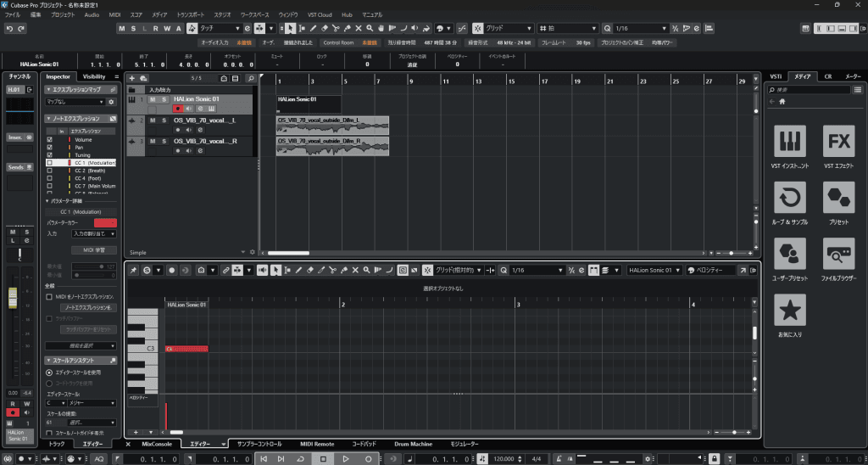Click the transport Play button

346,459
